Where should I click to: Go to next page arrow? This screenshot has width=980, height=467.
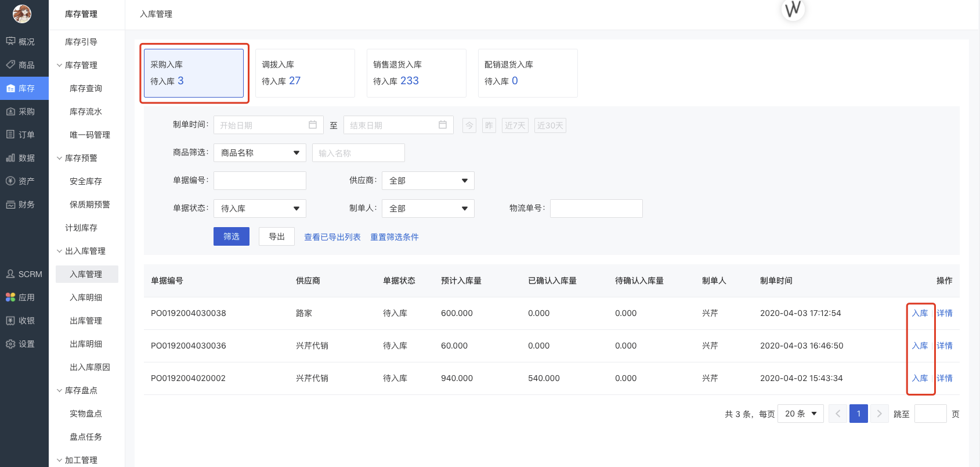coord(880,414)
